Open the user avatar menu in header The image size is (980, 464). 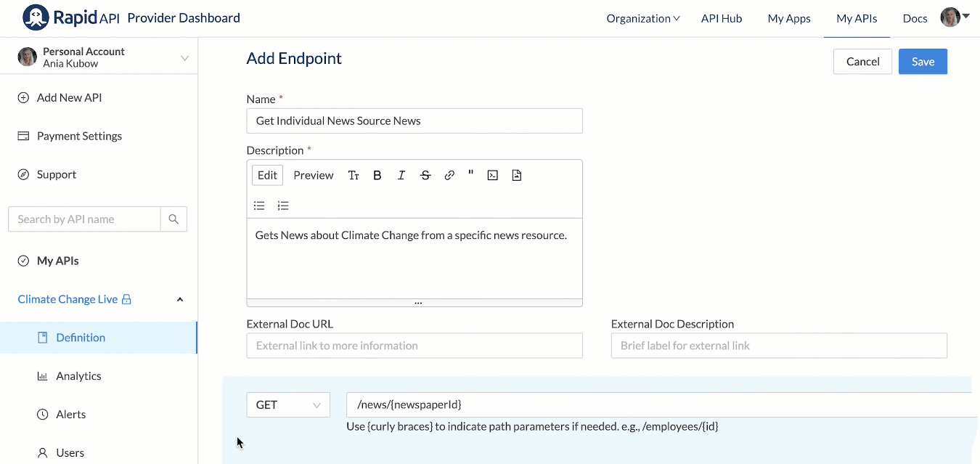(x=950, y=17)
